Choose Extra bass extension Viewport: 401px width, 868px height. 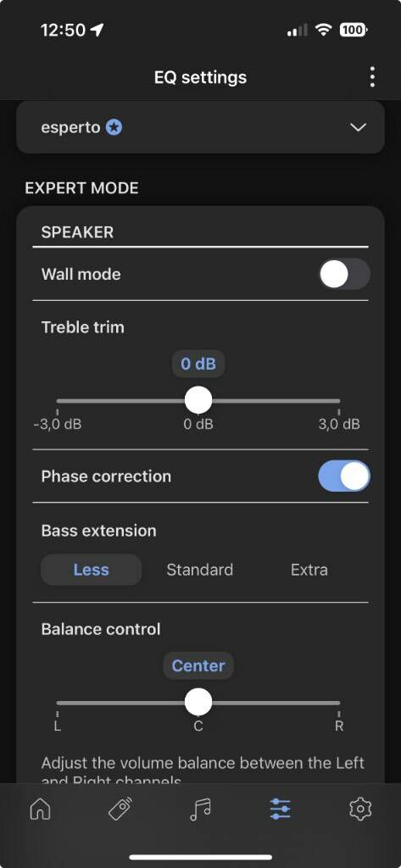click(x=309, y=570)
